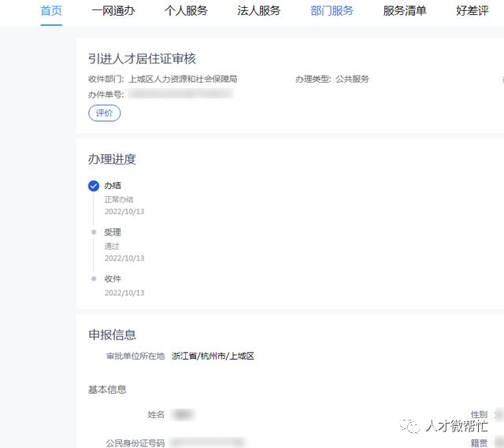
Task: Open the 个人服务 menu
Action: click(x=186, y=11)
